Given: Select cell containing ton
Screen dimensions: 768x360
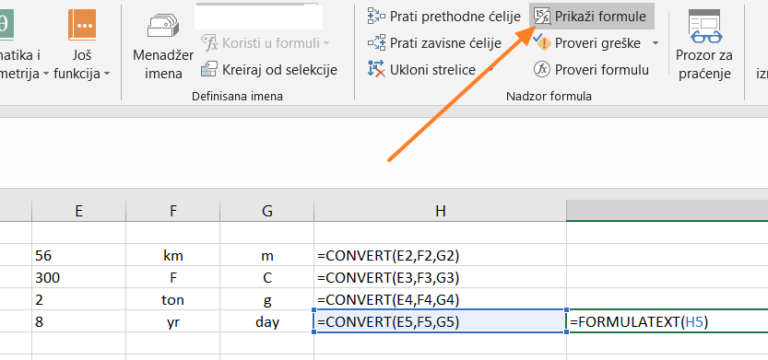Looking at the screenshot, I should point(172,299).
